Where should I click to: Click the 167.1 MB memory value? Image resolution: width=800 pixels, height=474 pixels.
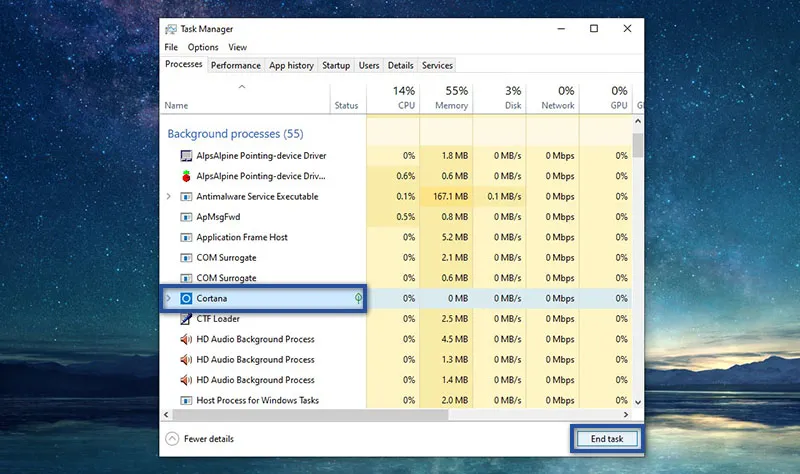tap(451, 196)
